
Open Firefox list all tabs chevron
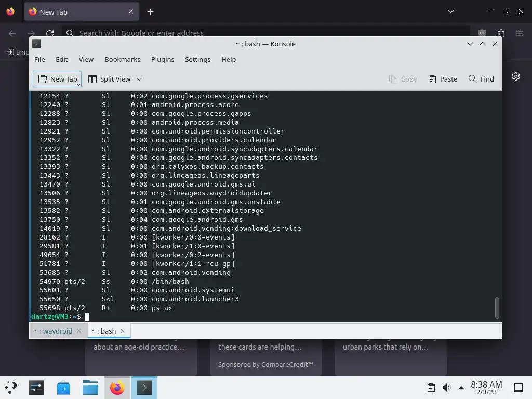[451, 11]
